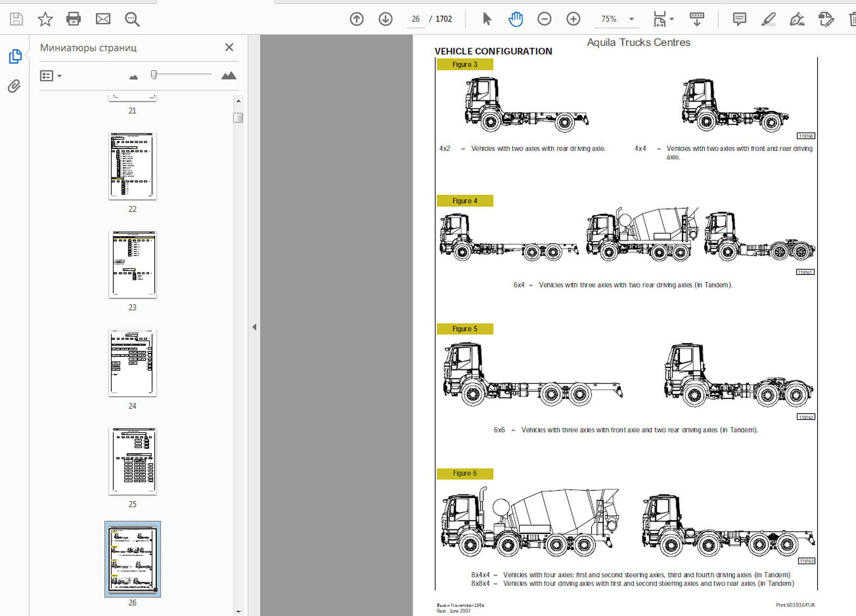
Task: Adjust the thumbnail size slider
Action: click(154, 75)
